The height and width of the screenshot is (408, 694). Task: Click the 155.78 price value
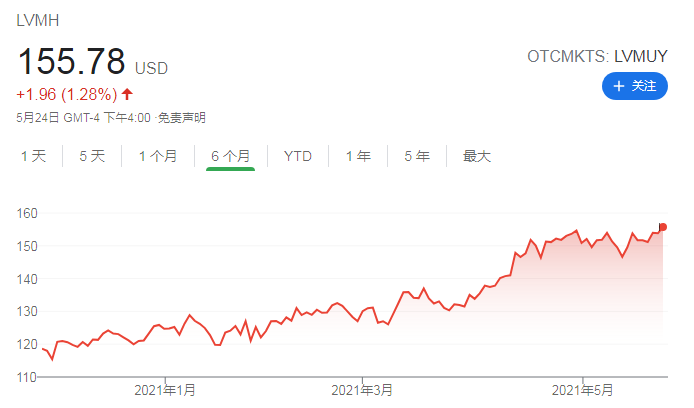click(x=71, y=61)
